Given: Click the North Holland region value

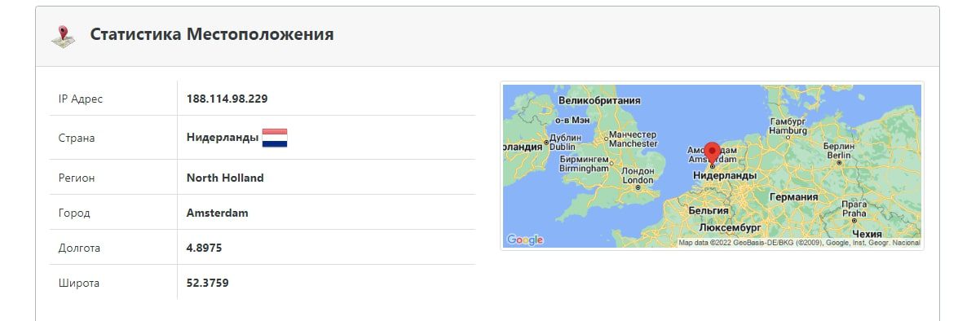Looking at the screenshot, I should pyautogui.click(x=225, y=178).
